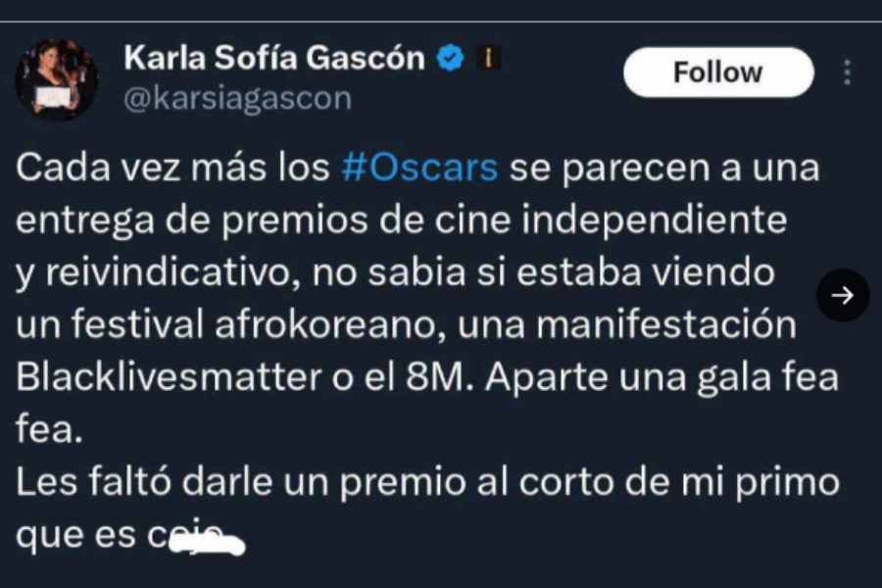This screenshot has height=588, width=882.
Task: Click the word Blacklivesmatter in the tweet
Action: 169,377
